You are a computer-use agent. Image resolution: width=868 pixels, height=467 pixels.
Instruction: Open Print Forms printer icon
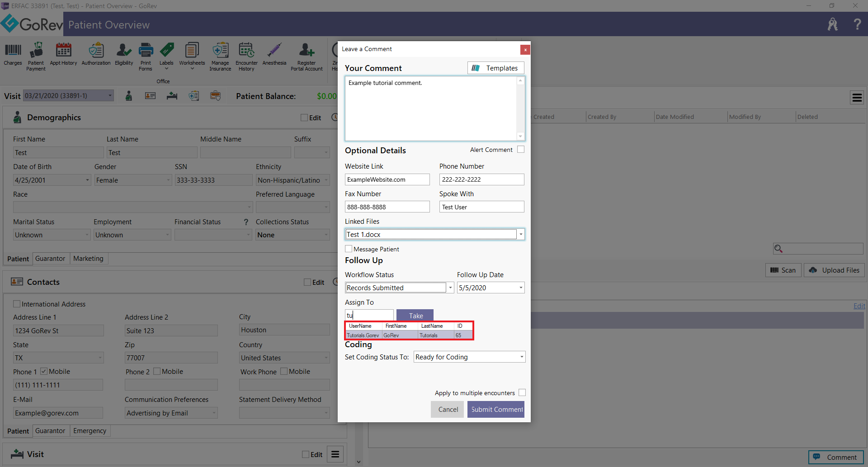coord(146,57)
